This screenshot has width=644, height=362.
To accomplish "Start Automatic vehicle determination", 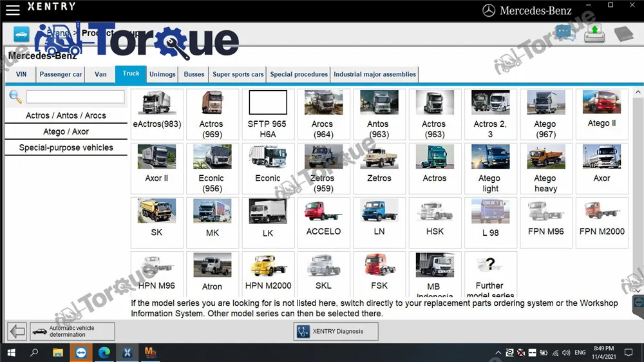I will pos(72,331).
